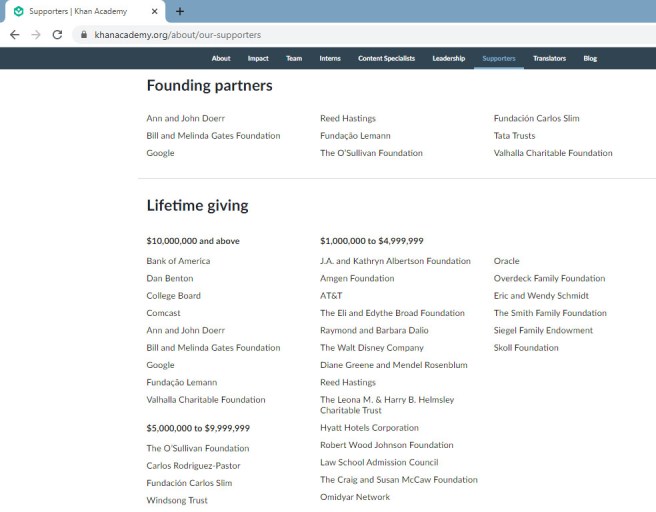Click Reed Hastings under Founding partners
The width and height of the screenshot is (656, 512).
(348, 118)
